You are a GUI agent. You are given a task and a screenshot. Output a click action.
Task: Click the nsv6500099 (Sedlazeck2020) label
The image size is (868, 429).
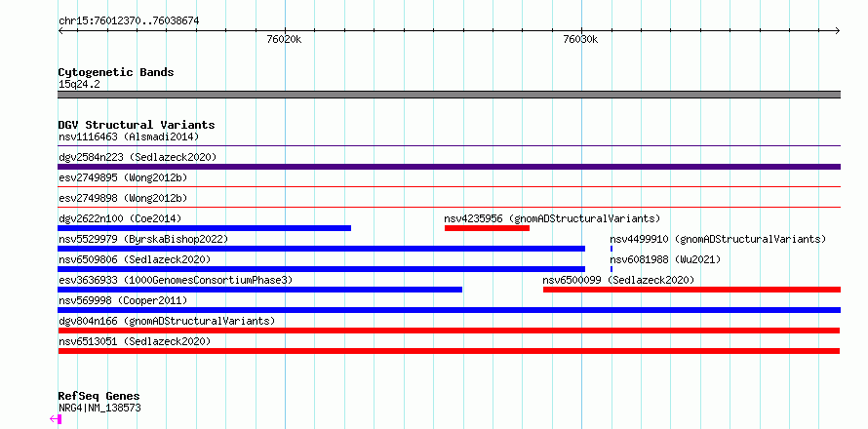pyautogui.click(x=618, y=280)
